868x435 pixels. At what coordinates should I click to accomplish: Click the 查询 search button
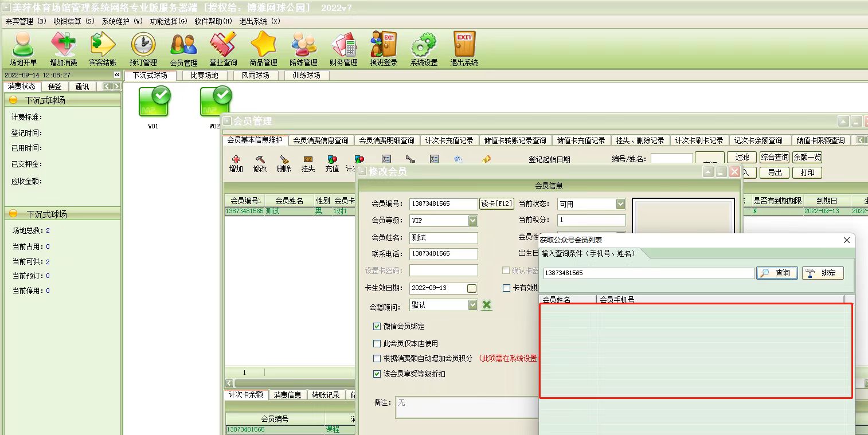pyautogui.click(x=777, y=273)
